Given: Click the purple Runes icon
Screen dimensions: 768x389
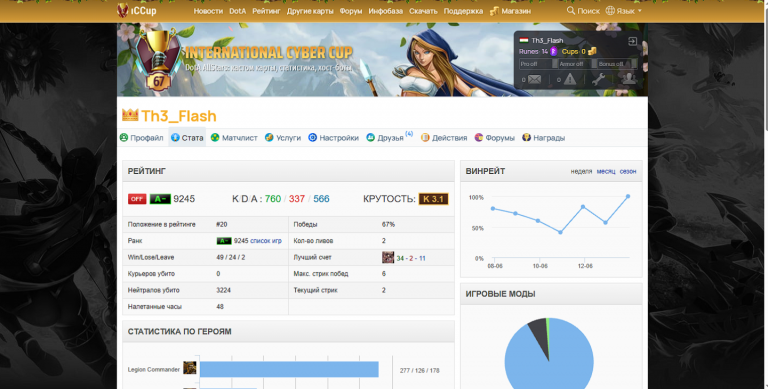Looking at the screenshot, I should click(x=553, y=51).
